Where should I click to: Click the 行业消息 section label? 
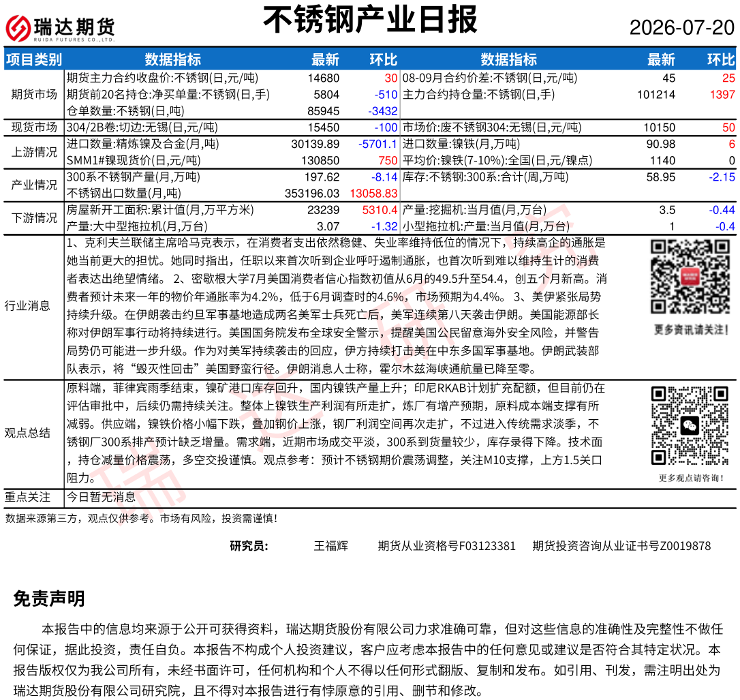pos(27,306)
